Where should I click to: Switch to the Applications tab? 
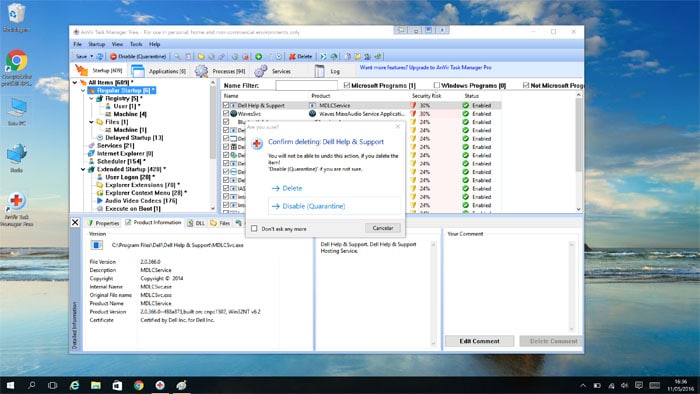click(158, 71)
